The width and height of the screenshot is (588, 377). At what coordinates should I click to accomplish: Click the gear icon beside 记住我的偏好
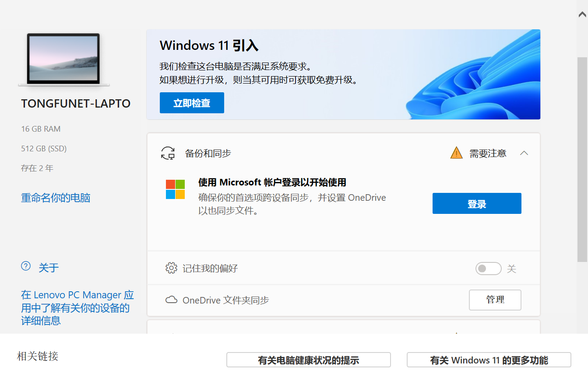pos(171,268)
